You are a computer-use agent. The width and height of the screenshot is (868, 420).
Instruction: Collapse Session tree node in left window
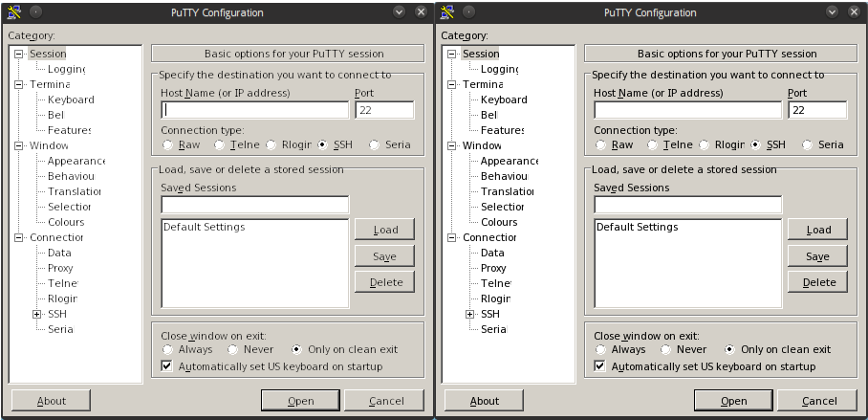pyautogui.click(x=19, y=54)
